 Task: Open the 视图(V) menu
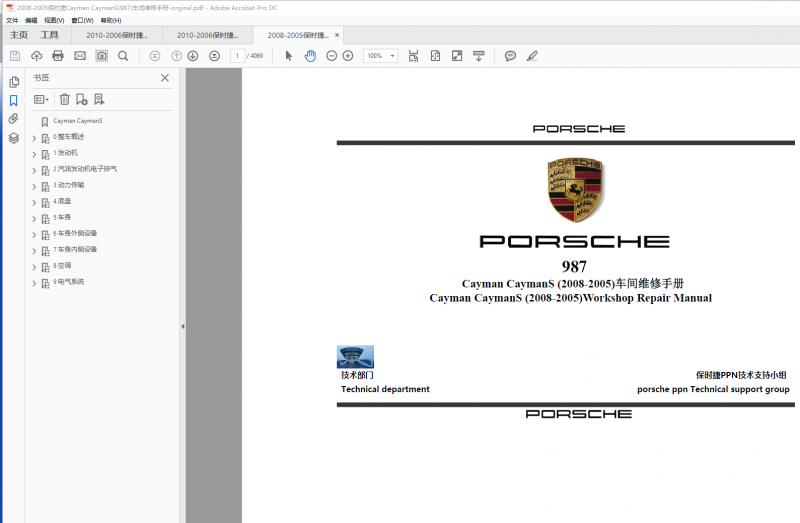click(54, 20)
